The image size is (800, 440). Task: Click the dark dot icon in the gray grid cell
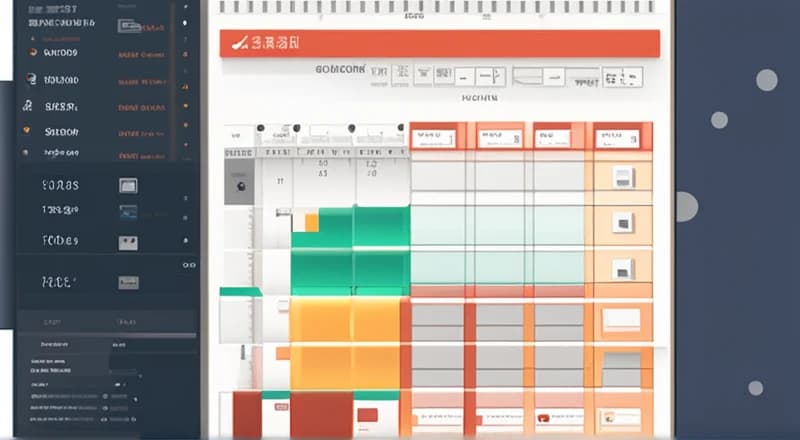[x=240, y=186]
